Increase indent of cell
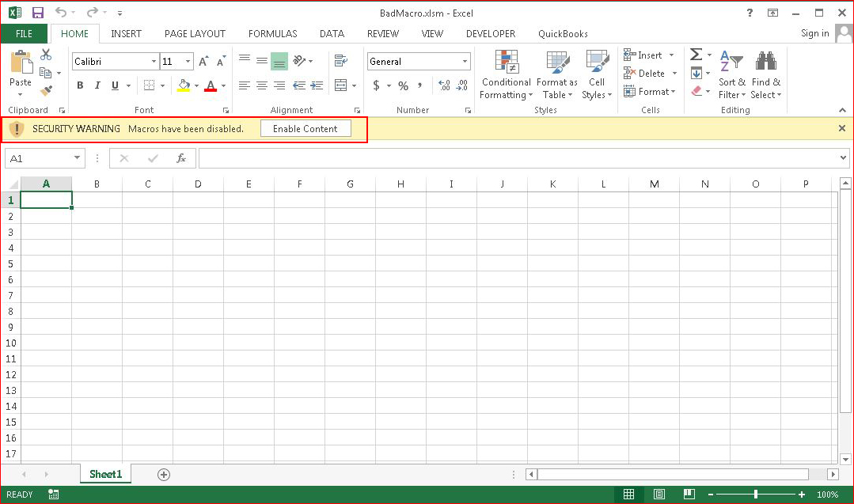This screenshot has height=504, width=854. click(317, 85)
